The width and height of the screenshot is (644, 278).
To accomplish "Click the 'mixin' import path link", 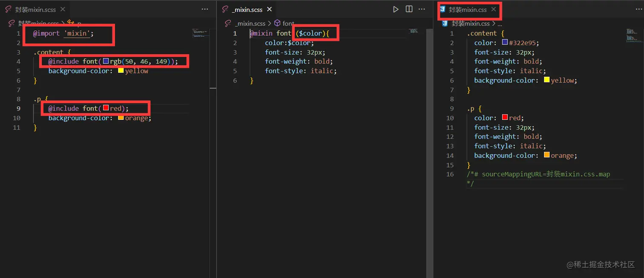I will [x=77, y=33].
